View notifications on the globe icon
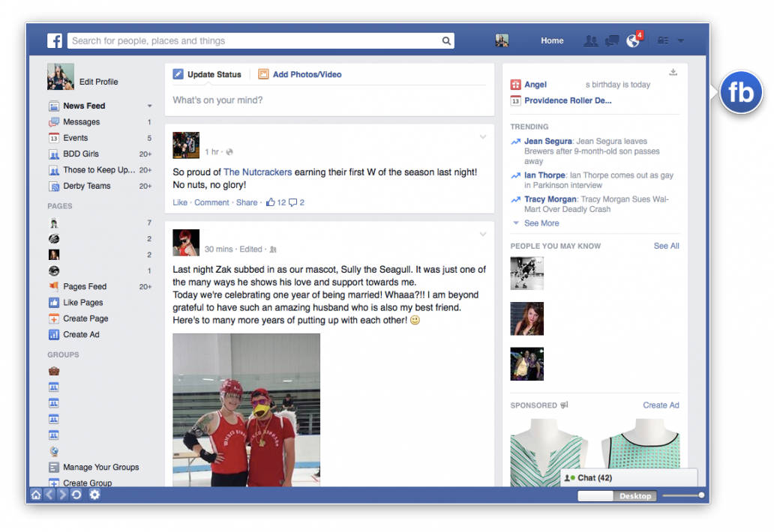Viewport: 774px width, 532px height. [633, 41]
